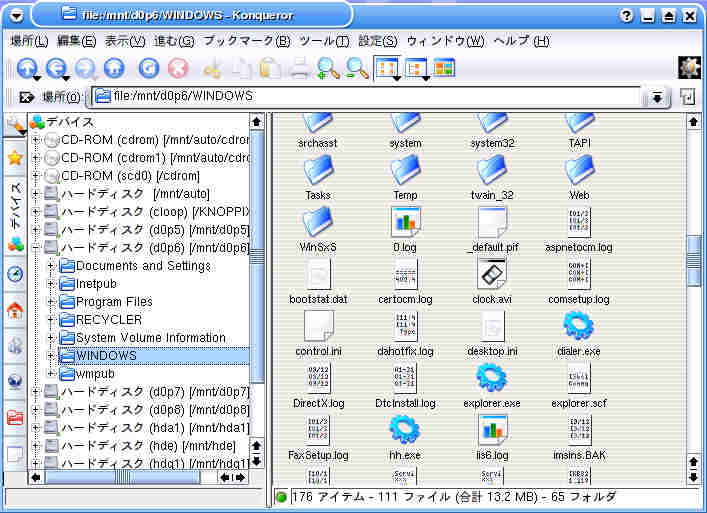Click the Cut scissors toolbar icon
Image resolution: width=707 pixels, height=513 pixels.
click(212, 69)
